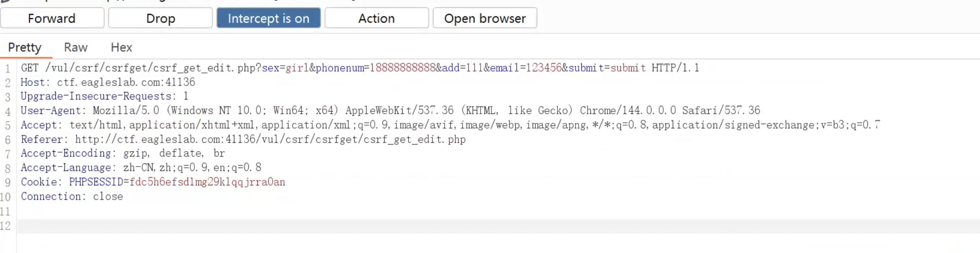Toggle the Intercept is on button
This screenshot has height=253, width=980.
268,18
